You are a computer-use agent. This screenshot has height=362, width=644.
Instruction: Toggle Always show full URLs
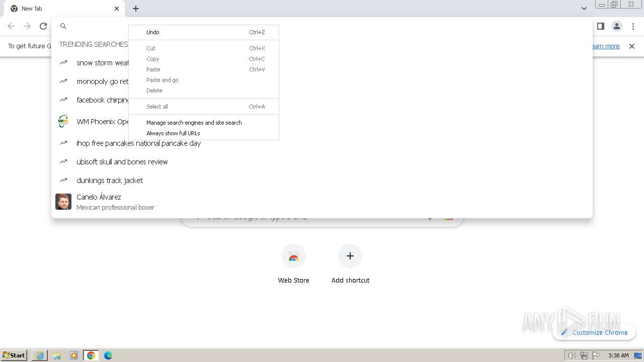[204, 133]
